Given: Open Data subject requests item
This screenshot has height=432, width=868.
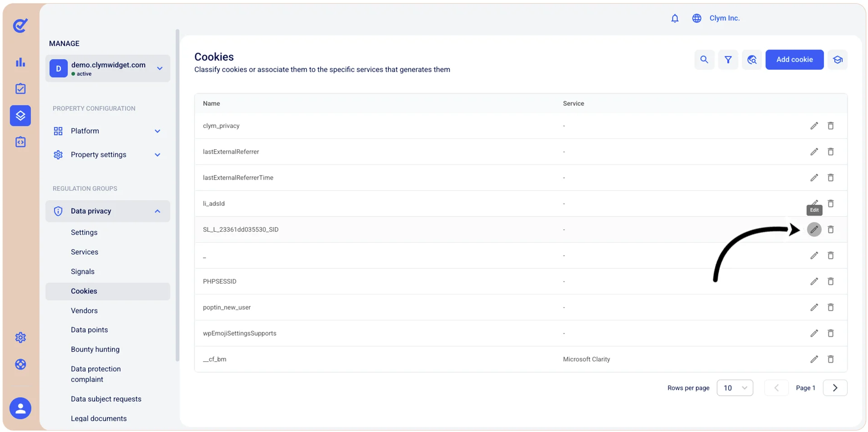Looking at the screenshot, I should [x=106, y=399].
